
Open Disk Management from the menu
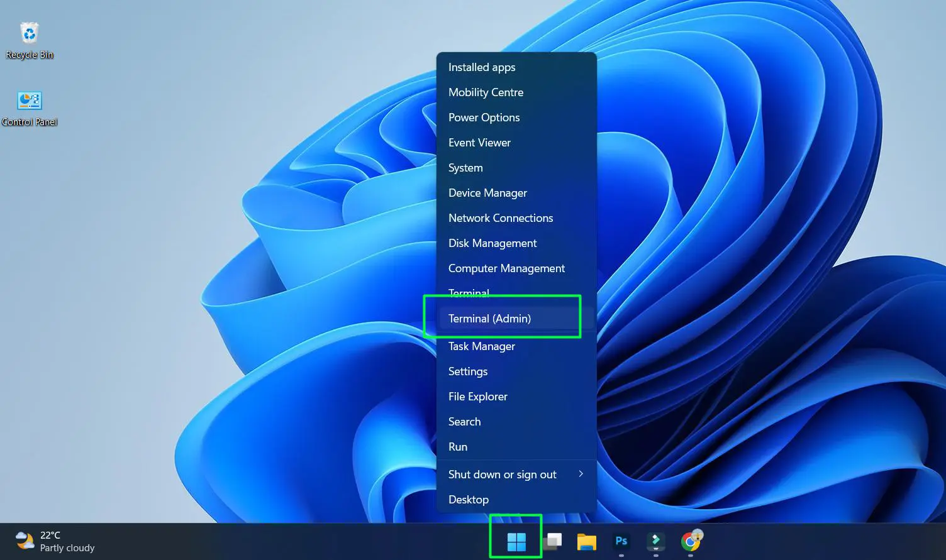(x=492, y=243)
